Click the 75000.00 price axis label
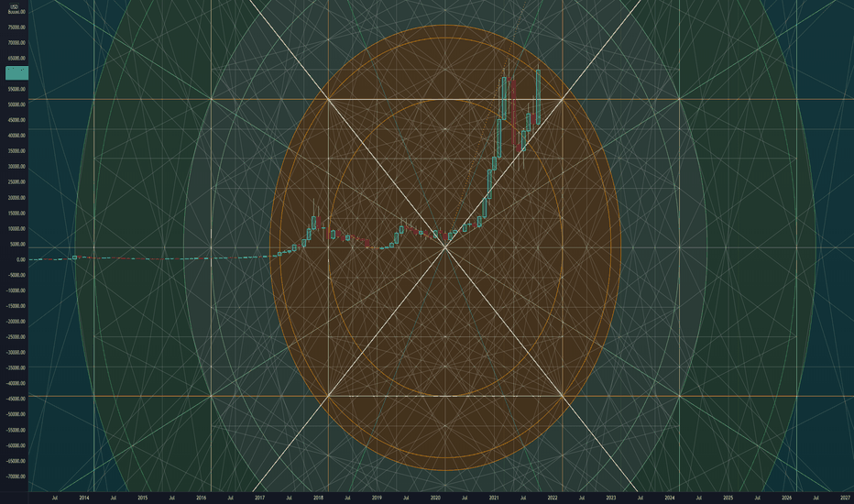 pos(16,27)
